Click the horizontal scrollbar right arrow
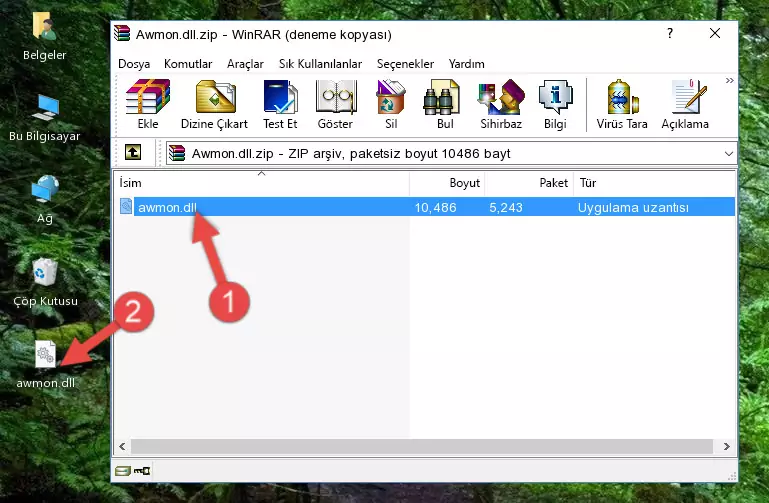 727,447
